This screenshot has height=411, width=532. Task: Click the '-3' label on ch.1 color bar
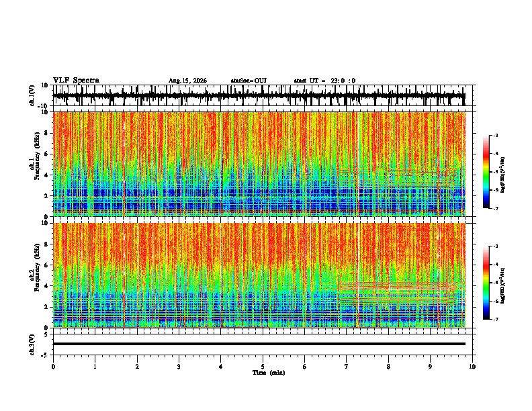coord(496,136)
